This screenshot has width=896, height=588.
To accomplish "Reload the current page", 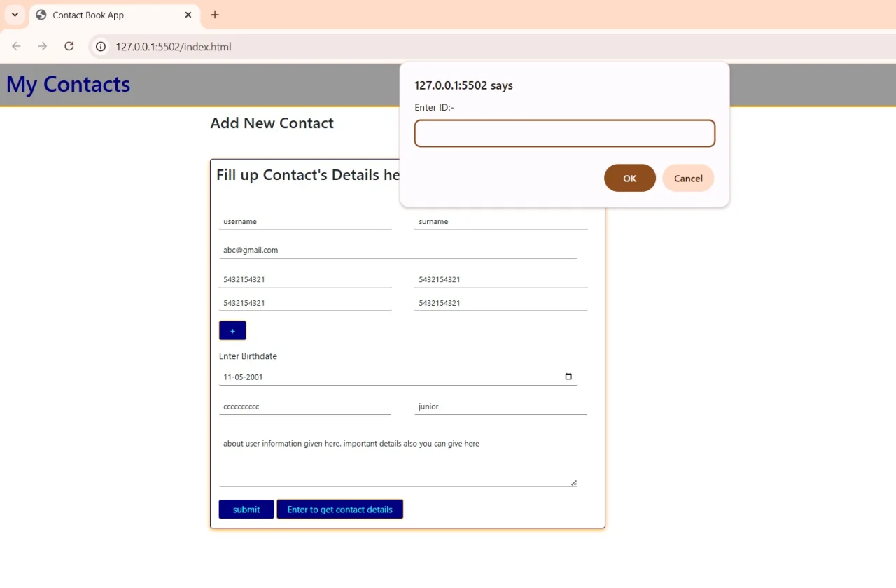I will click(x=69, y=46).
